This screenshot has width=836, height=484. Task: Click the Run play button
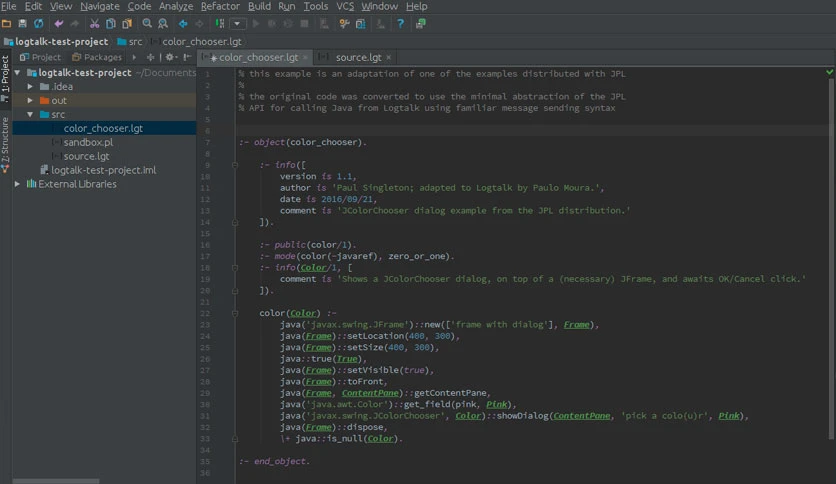click(x=256, y=23)
